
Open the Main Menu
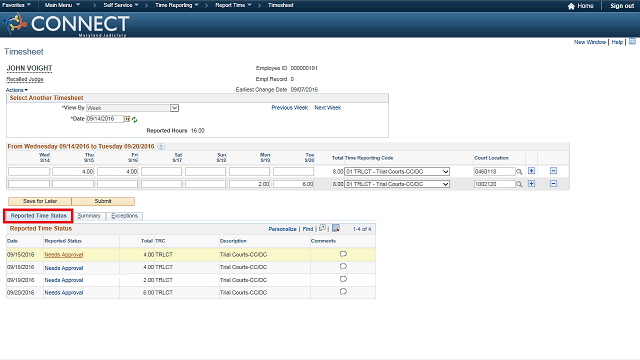pos(62,5)
